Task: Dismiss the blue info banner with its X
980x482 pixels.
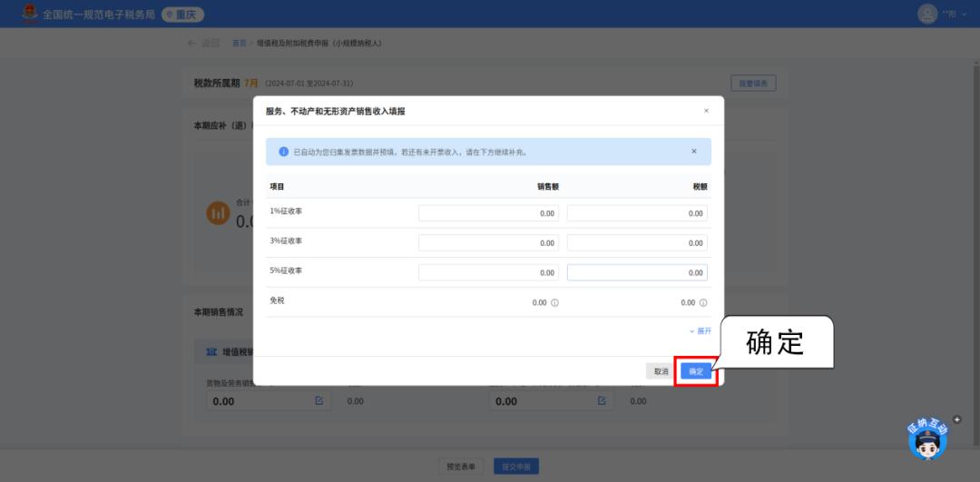Action: tap(694, 152)
